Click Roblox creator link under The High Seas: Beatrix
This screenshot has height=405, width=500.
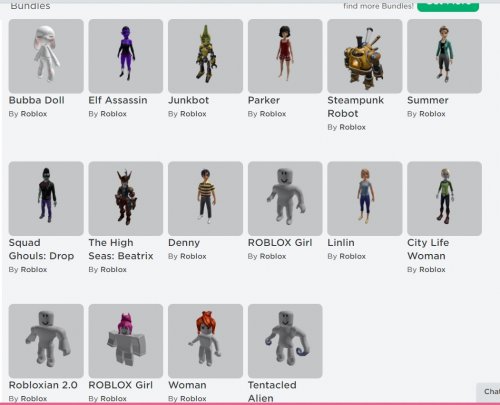tap(113, 269)
